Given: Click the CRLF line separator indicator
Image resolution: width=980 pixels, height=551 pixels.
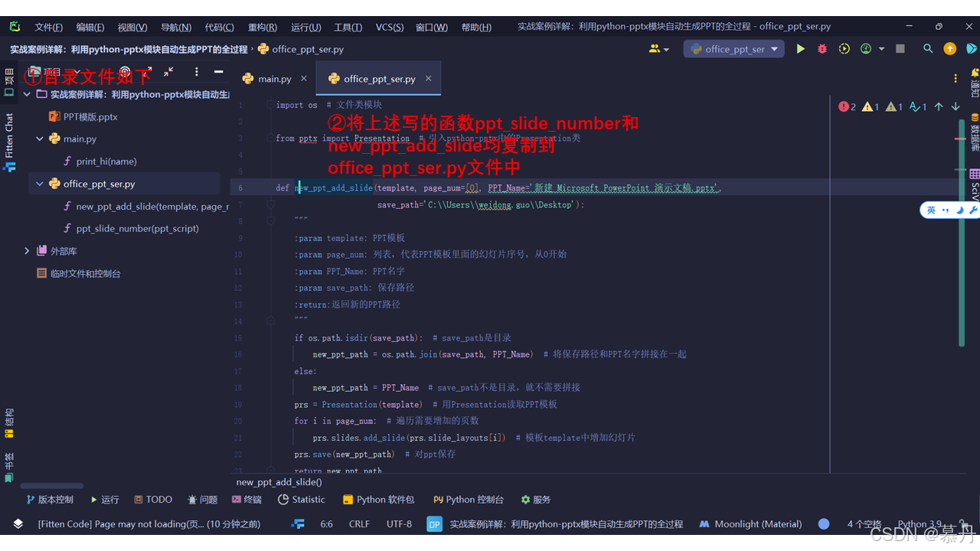Looking at the screenshot, I should (x=359, y=524).
